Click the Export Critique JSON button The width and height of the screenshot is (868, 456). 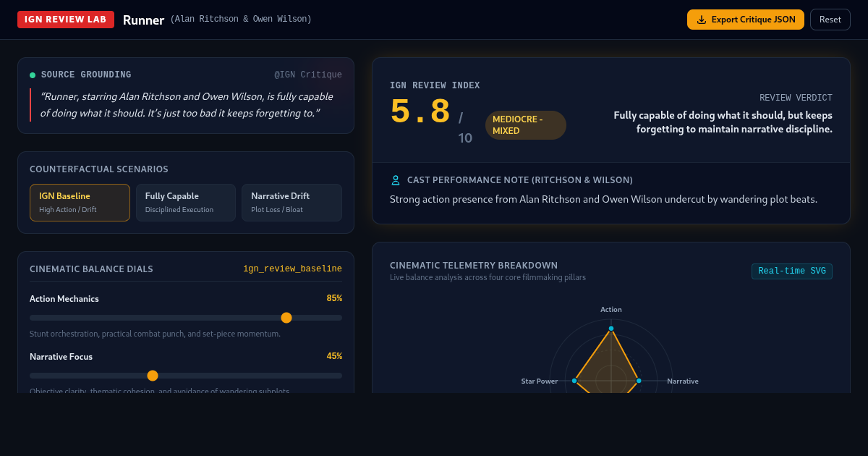click(746, 20)
